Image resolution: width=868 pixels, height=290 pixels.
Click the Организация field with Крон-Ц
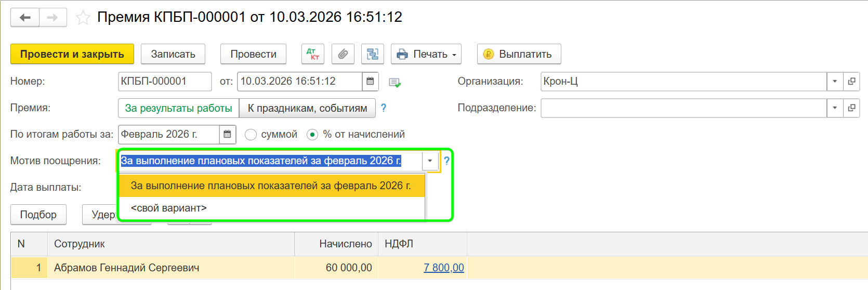point(683,82)
